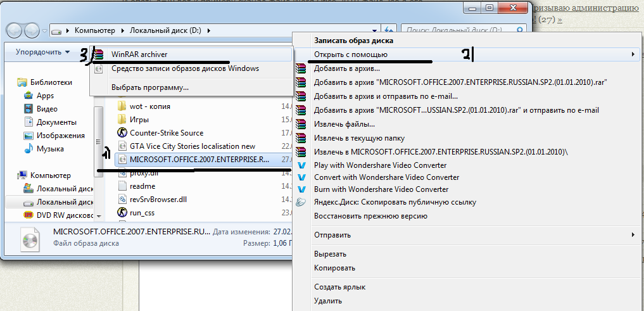
Task: Click Яндекс.Диск: Скопировать публичную ссылку
Action: [x=395, y=202]
